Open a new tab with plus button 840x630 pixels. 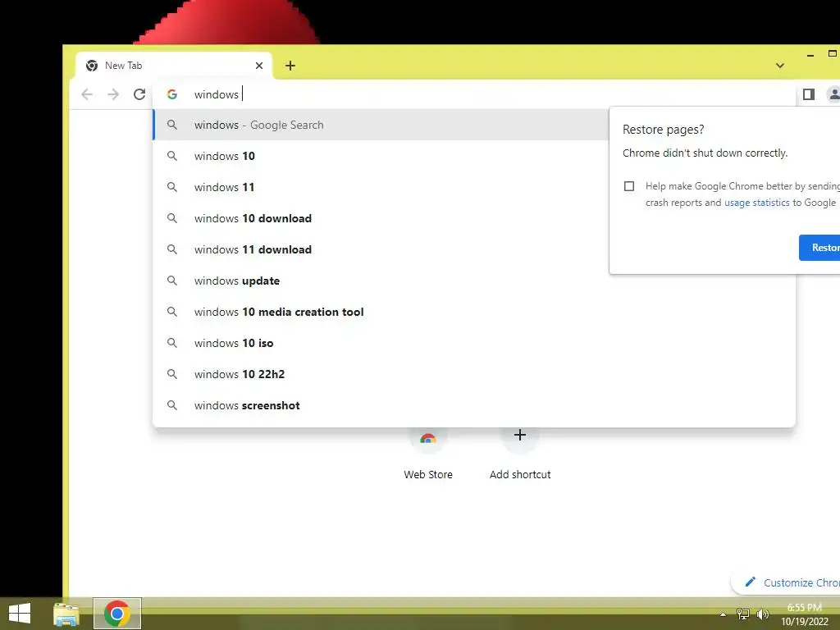[x=290, y=66]
